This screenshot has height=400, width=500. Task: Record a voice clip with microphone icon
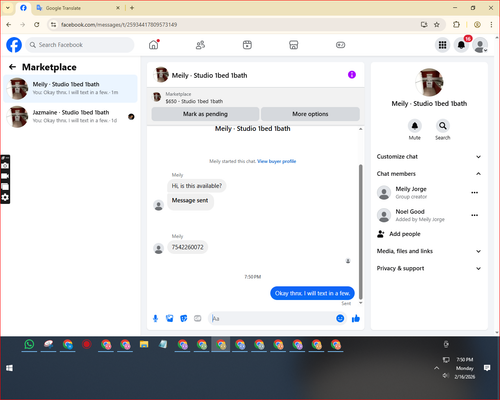(155, 318)
